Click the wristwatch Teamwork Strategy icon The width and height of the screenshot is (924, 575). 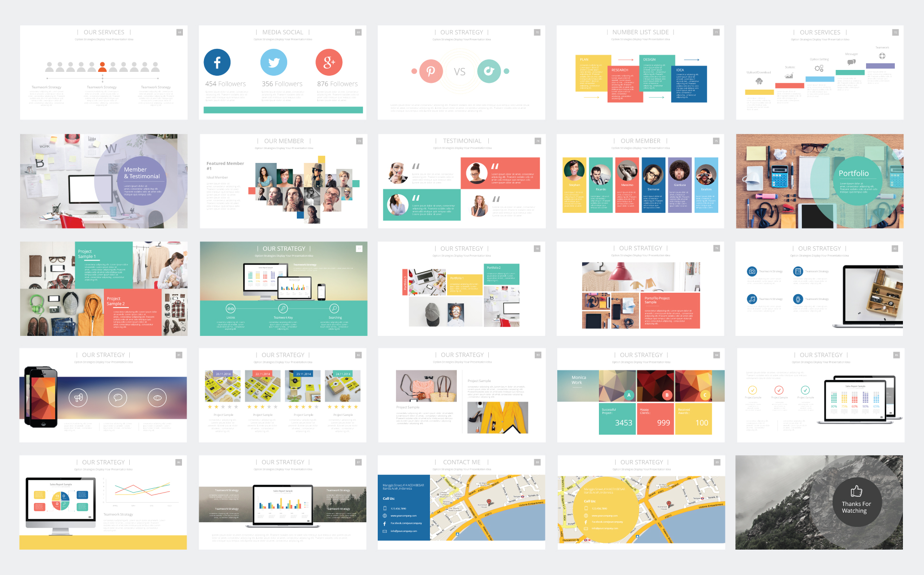click(798, 299)
